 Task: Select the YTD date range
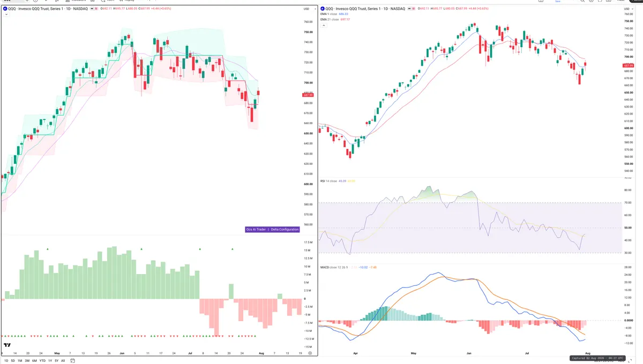coord(42,361)
